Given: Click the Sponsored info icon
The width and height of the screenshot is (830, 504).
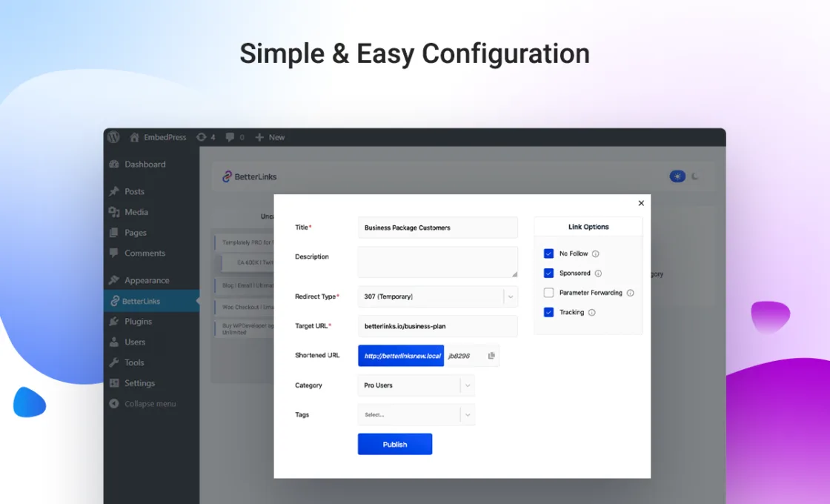Looking at the screenshot, I should pos(598,273).
